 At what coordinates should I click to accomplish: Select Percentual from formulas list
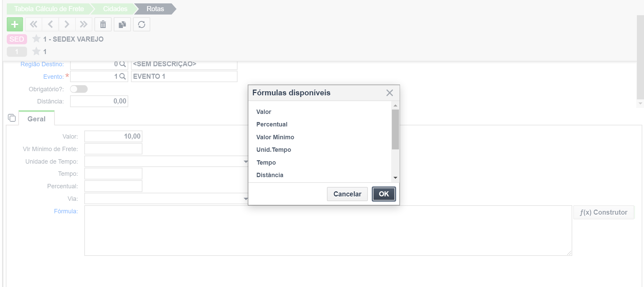pyautogui.click(x=272, y=124)
